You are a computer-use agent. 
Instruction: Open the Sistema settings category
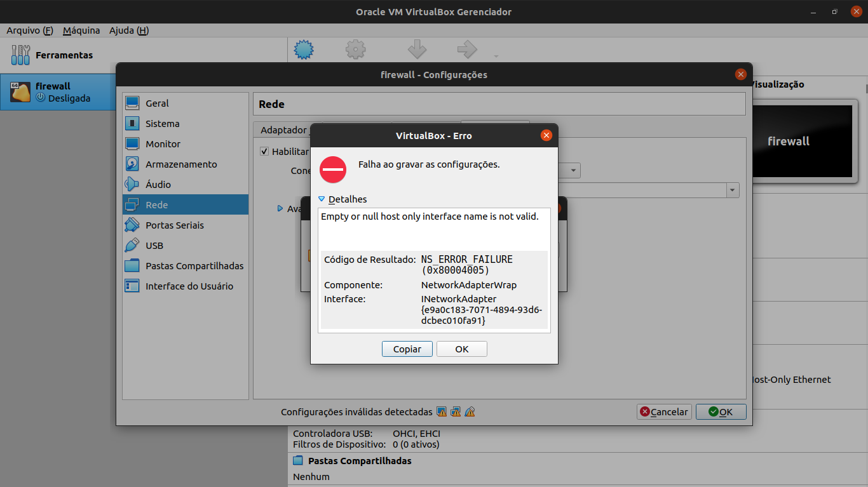pyautogui.click(x=186, y=123)
